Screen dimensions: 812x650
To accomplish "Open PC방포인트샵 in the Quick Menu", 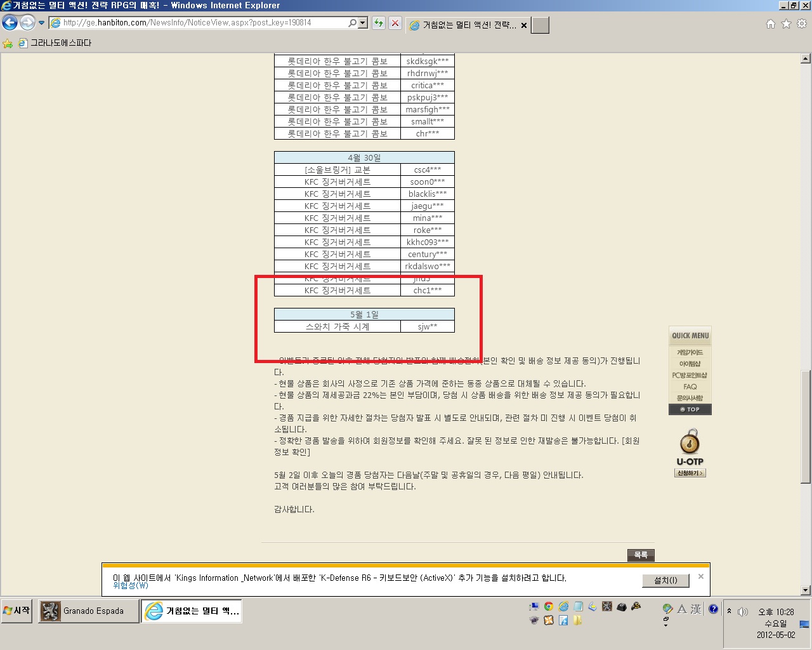I will click(x=690, y=375).
